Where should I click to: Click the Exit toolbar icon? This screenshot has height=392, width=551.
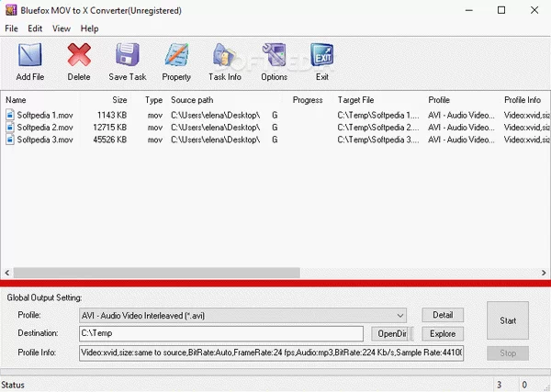point(321,57)
